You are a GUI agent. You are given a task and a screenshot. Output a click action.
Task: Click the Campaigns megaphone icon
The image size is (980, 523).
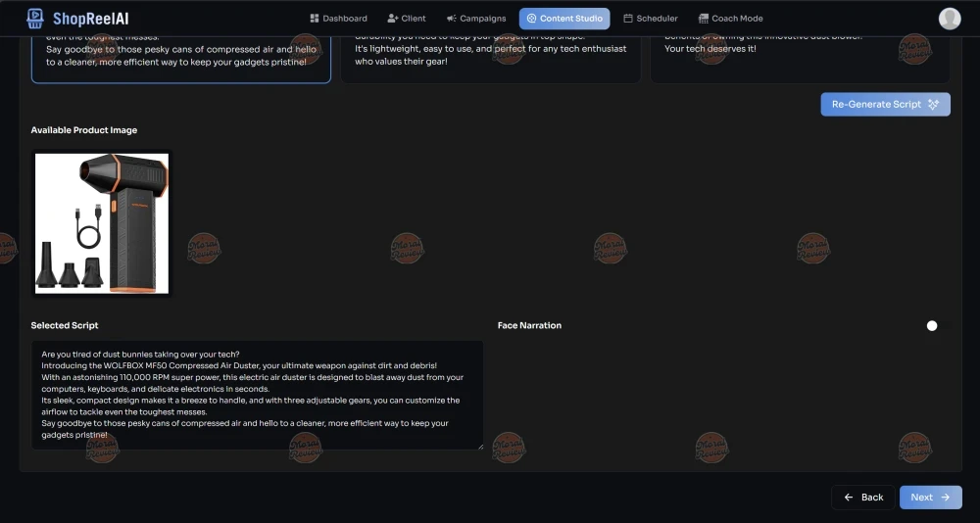coord(451,19)
